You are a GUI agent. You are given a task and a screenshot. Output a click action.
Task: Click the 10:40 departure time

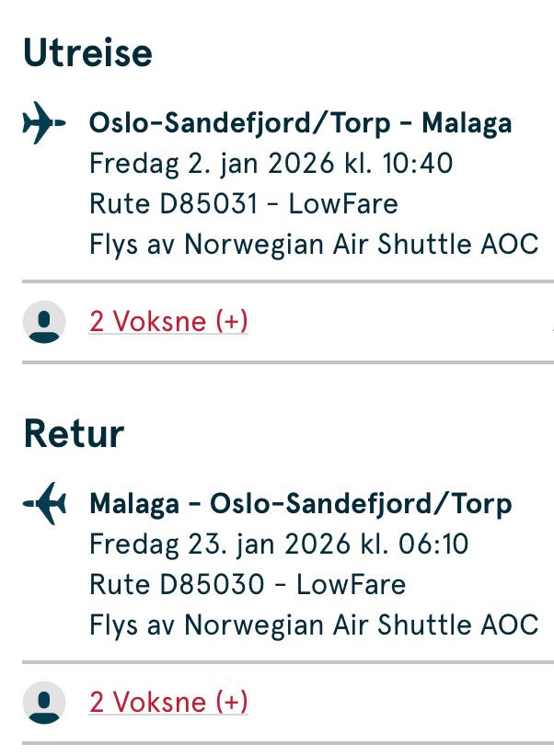point(418,164)
